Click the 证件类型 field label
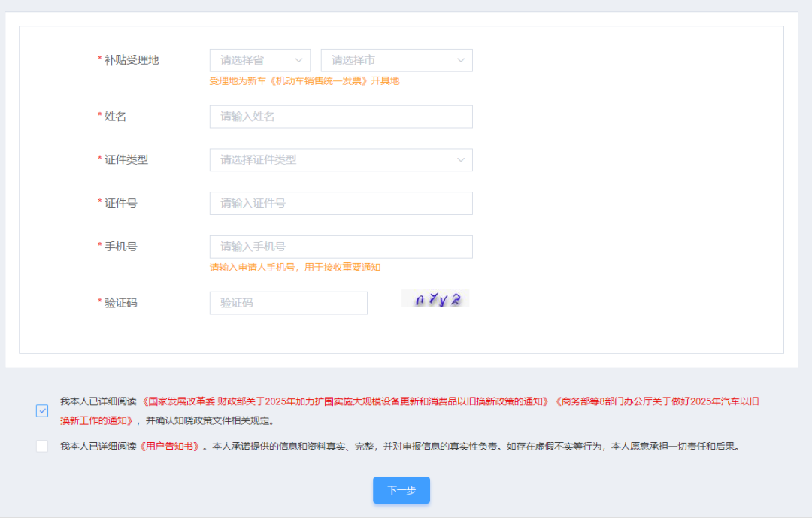 [126, 159]
